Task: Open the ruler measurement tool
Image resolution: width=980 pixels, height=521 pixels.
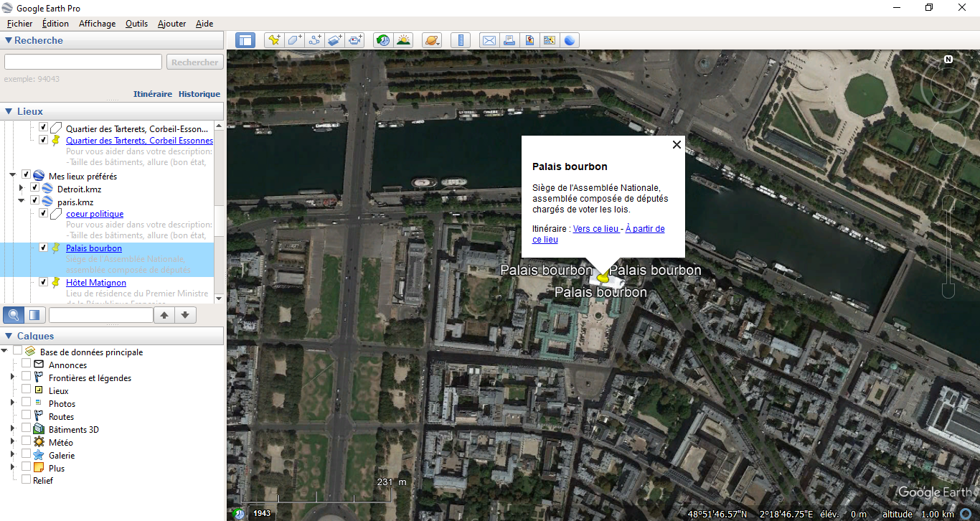Action: 461,40
